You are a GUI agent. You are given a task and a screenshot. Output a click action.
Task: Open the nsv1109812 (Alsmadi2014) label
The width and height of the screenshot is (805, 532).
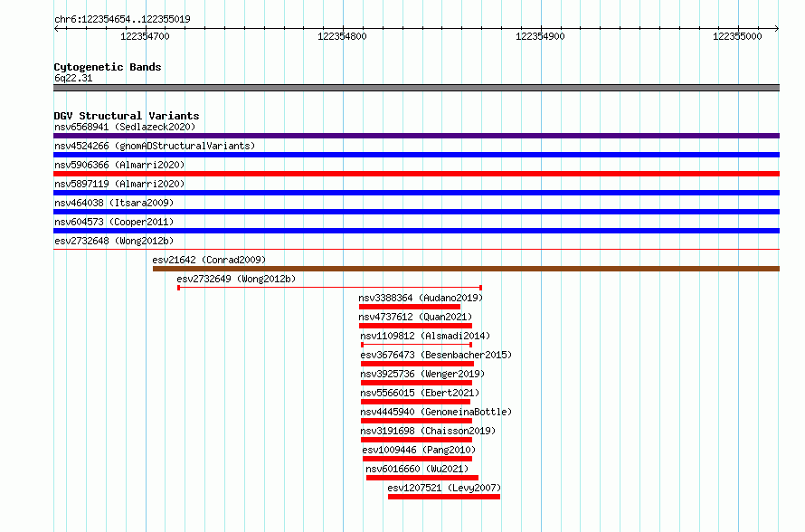pyautogui.click(x=425, y=336)
